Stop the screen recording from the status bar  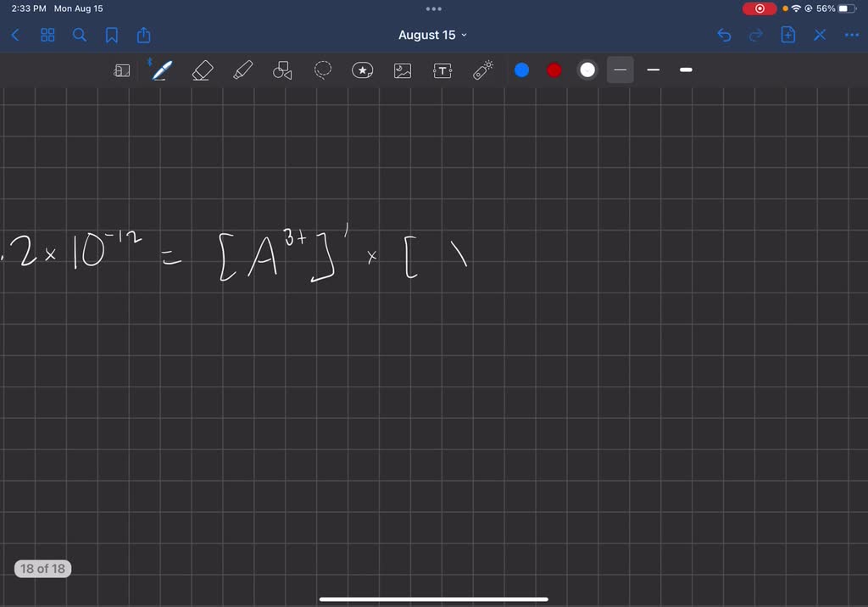tap(759, 8)
